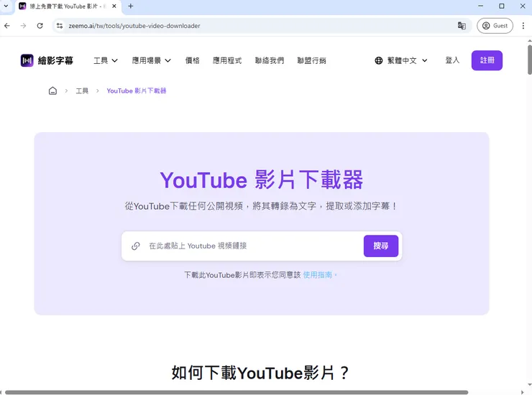Viewport: 532px width, 395px height.
Task: Click the browser forward arrow
Action: [23, 26]
